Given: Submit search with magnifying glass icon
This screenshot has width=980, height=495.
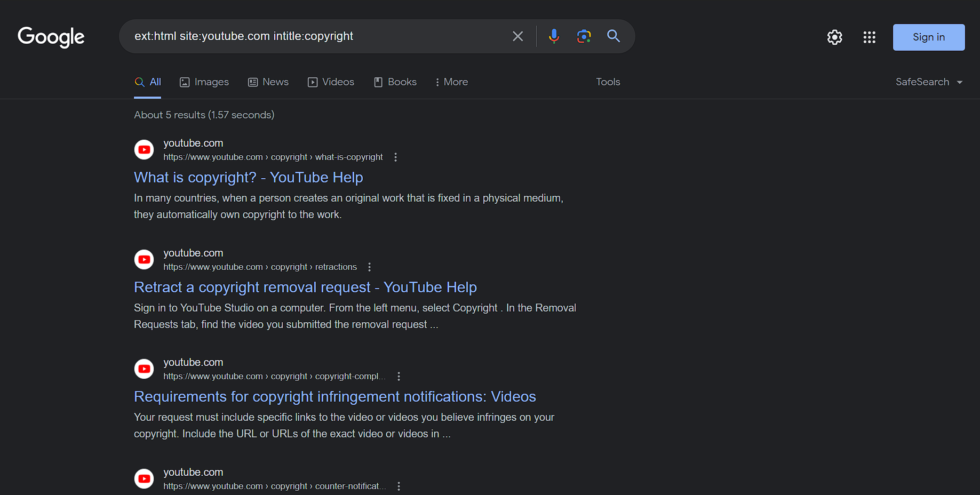Looking at the screenshot, I should (x=614, y=36).
